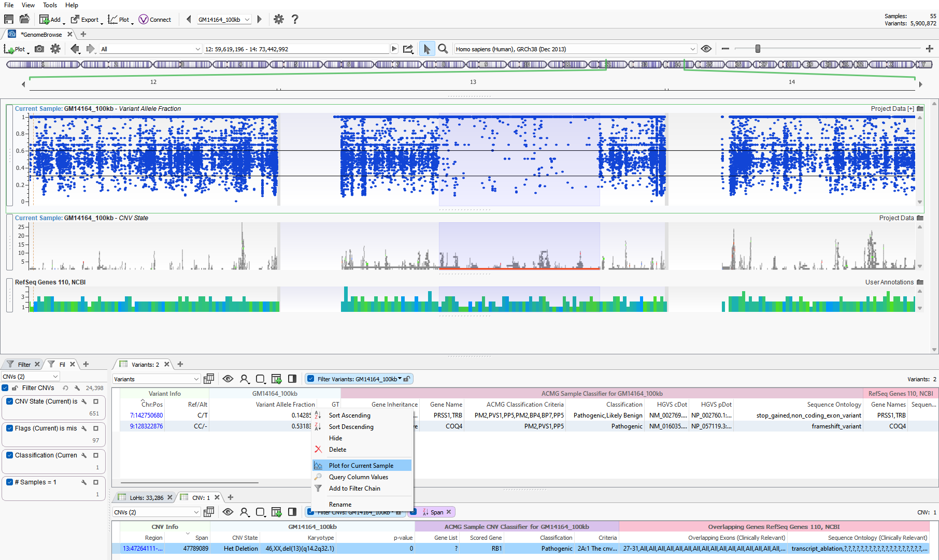
Task: Click wrench icon on CNV State filter card
Action: 84,401
